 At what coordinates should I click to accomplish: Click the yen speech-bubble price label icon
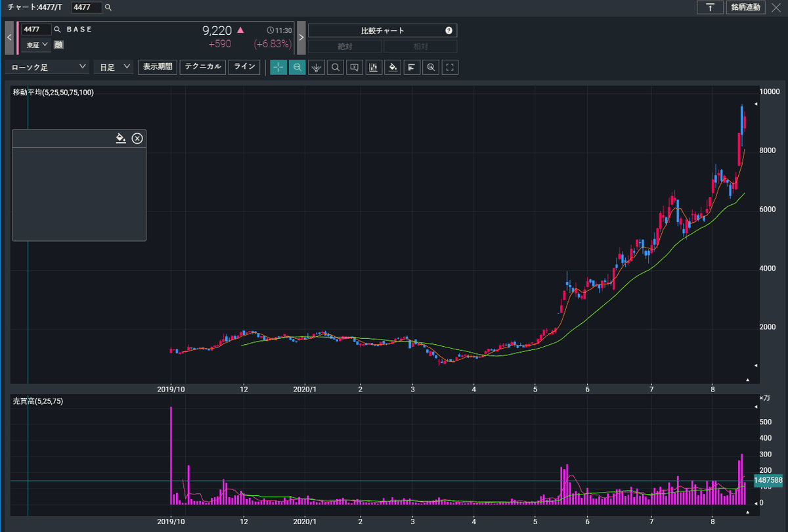pos(355,67)
